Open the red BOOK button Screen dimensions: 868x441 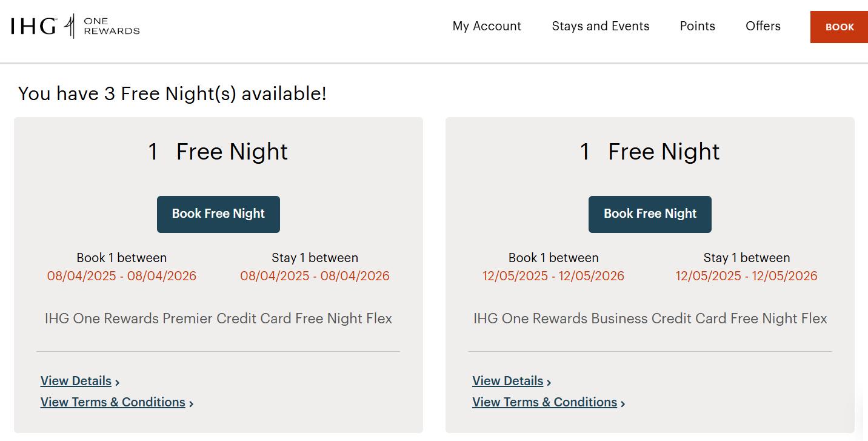839,27
